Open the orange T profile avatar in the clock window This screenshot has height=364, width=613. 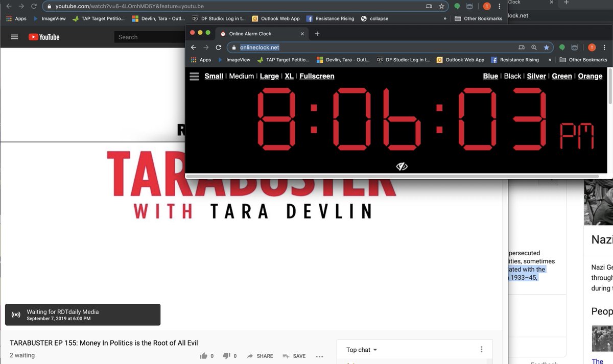pos(592,47)
